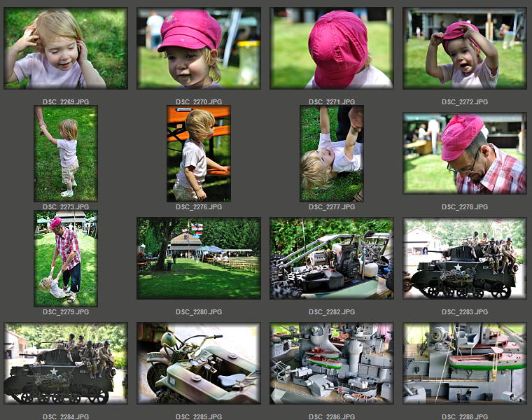The image size is (532, 420).
Task: Select photo DSC_2272 of child adjusting cap
Action: pos(465,48)
